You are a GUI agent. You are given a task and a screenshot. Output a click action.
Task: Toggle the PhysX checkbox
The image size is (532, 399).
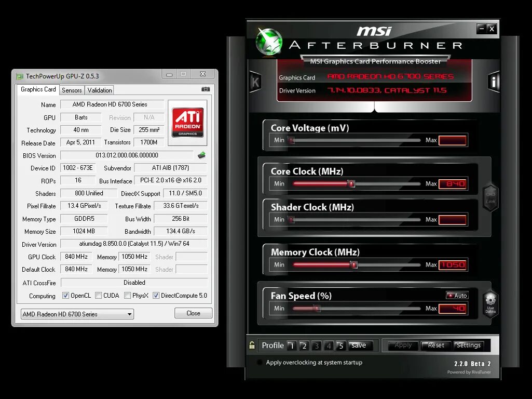[127, 296]
